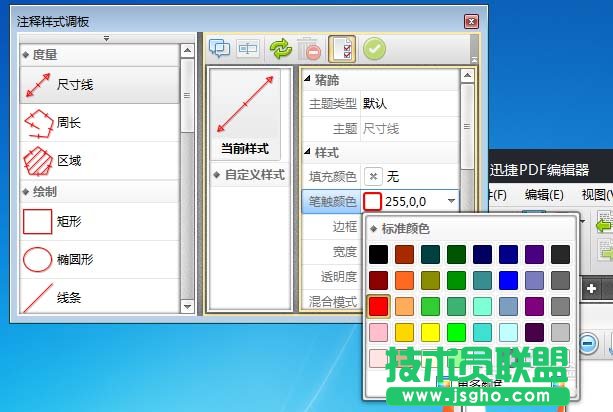Image resolution: width=613 pixels, height=412 pixels.
Task: Click the rename style toolbar icon
Action: (x=248, y=48)
